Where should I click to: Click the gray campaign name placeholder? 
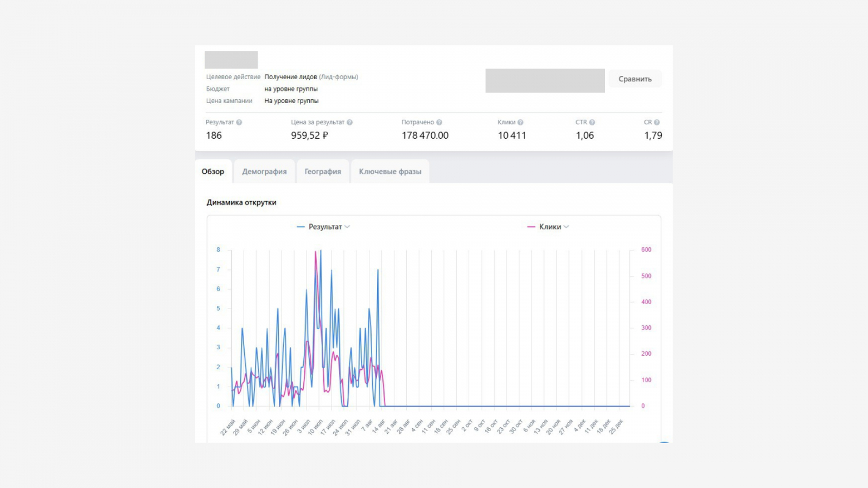click(x=231, y=60)
